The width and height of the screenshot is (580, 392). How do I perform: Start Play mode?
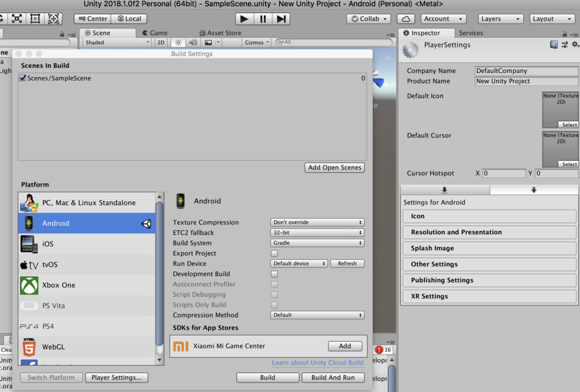pos(244,19)
